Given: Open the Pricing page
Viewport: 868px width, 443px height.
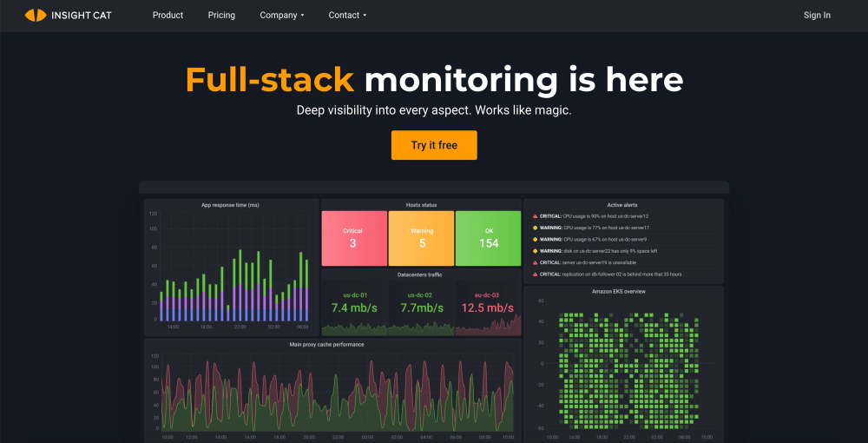Looking at the screenshot, I should (221, 15).
